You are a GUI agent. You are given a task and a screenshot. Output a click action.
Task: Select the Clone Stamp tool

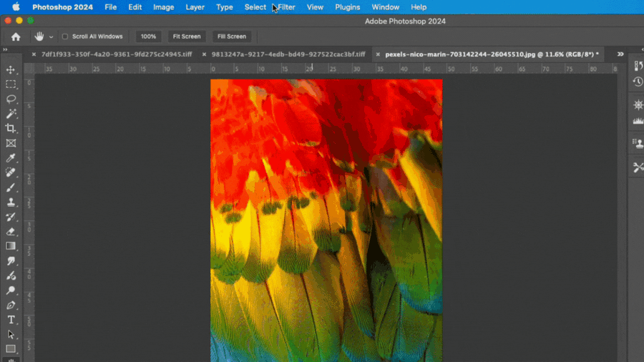pyautogui.click(x=11, y=202)
